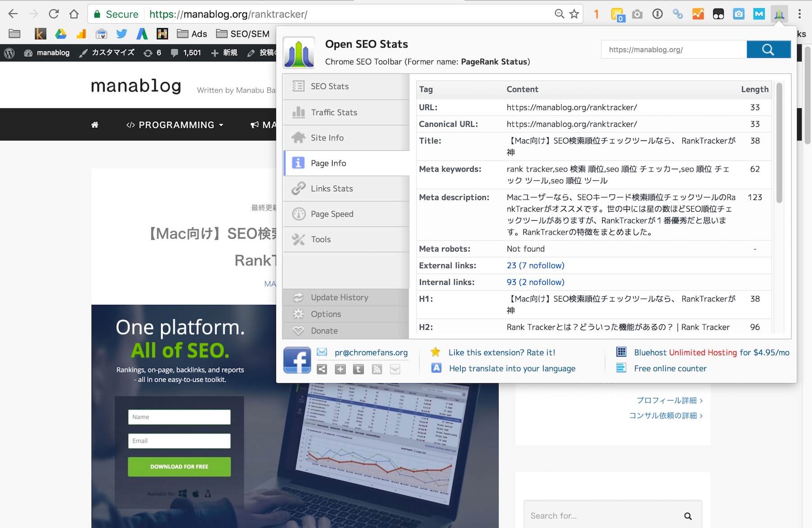
Task: Click the 新規 item in admin bar
Action: [224, 53]
